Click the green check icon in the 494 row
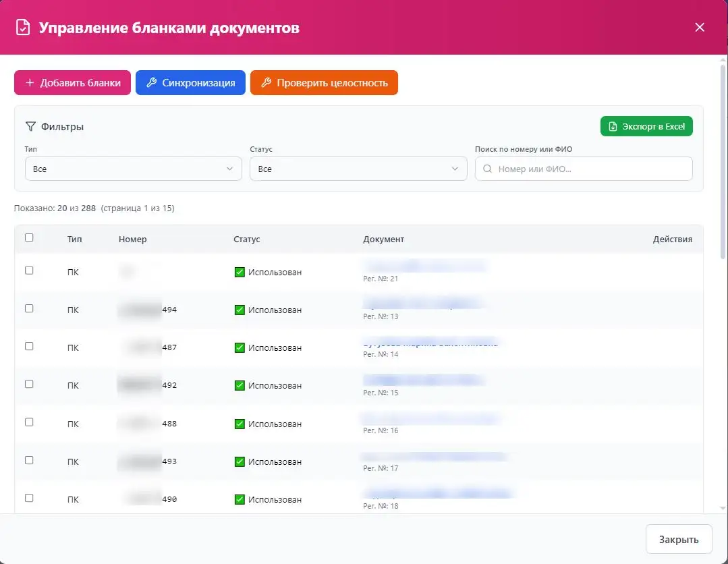The height and width of the screenshot is (564, 728). 240,310
